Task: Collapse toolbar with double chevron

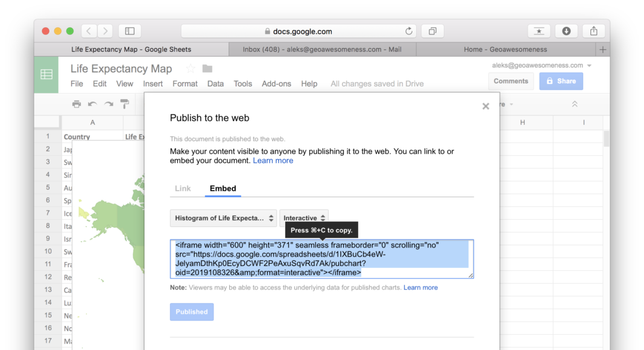Action: click(575, 104)
